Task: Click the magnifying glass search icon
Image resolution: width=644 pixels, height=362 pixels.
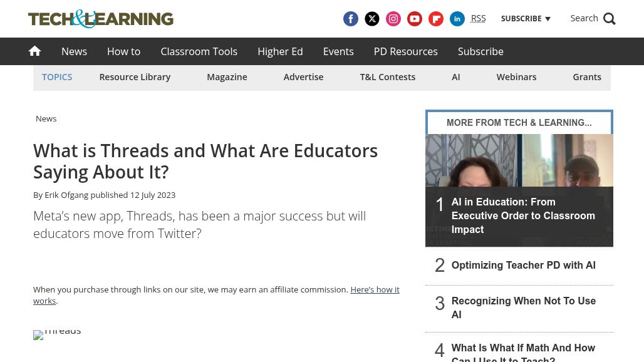Action: [x=609, y=19]
